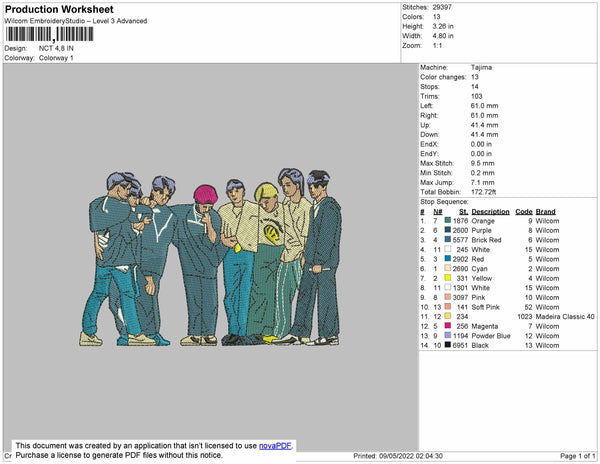Click the 'Production Worksheet' title
Screen dimensions: 600x464
[59, 10]
